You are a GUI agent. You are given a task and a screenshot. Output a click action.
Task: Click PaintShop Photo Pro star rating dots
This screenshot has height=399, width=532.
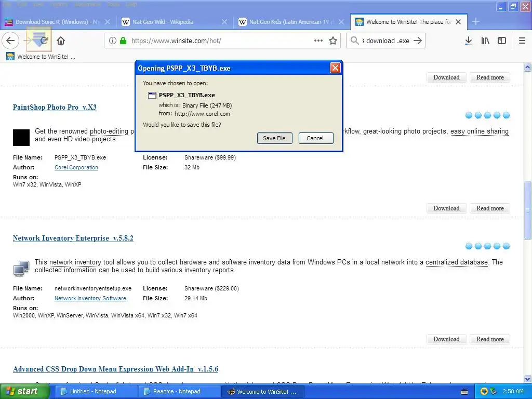[x=487, y=115]
